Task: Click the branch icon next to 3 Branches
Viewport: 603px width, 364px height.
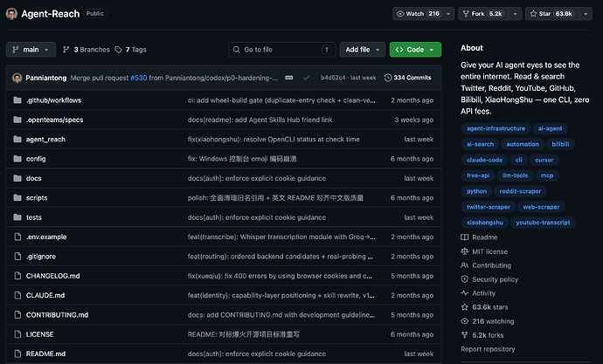Action: pos(66,50)
